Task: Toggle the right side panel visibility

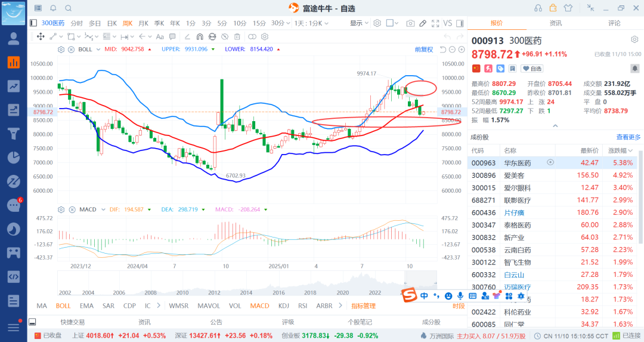Action: [x=460, y=23]
